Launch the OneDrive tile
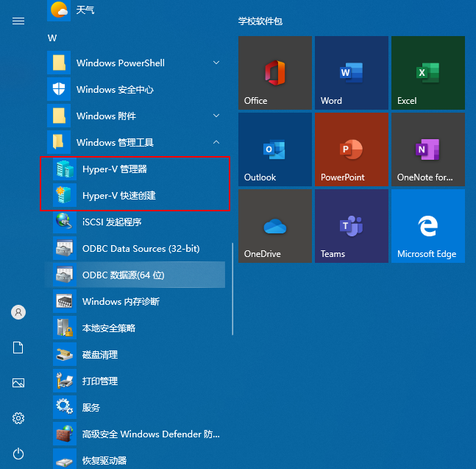The height and width of the screenshot is (469, 476). pyautogui.click(x=274, y=226)
